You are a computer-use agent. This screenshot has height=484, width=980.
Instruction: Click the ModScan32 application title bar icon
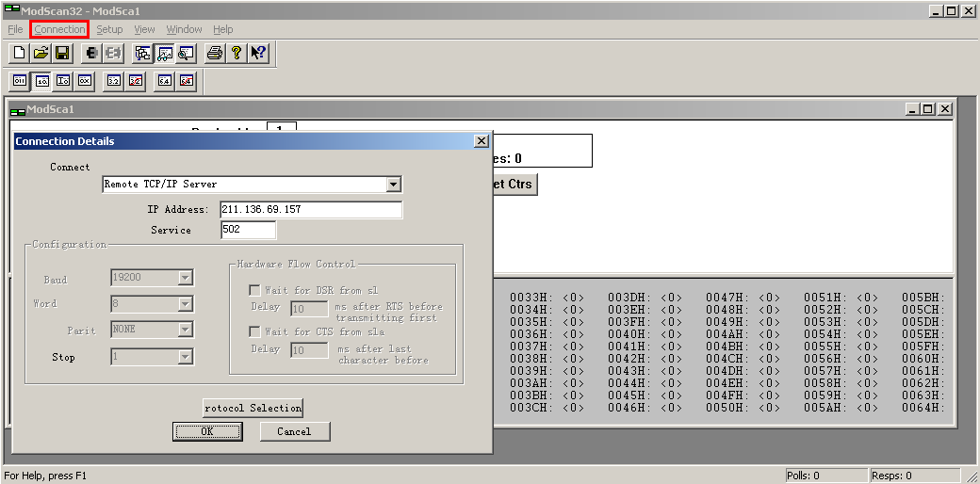pyautogui.click(x=11, y=10)
